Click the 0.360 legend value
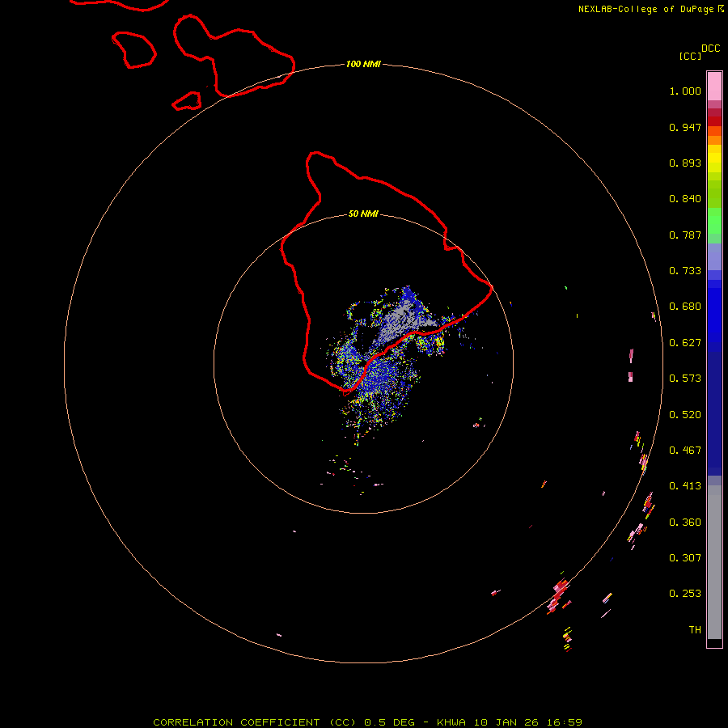This screenshot has width=728, height=728. (685, 523)
